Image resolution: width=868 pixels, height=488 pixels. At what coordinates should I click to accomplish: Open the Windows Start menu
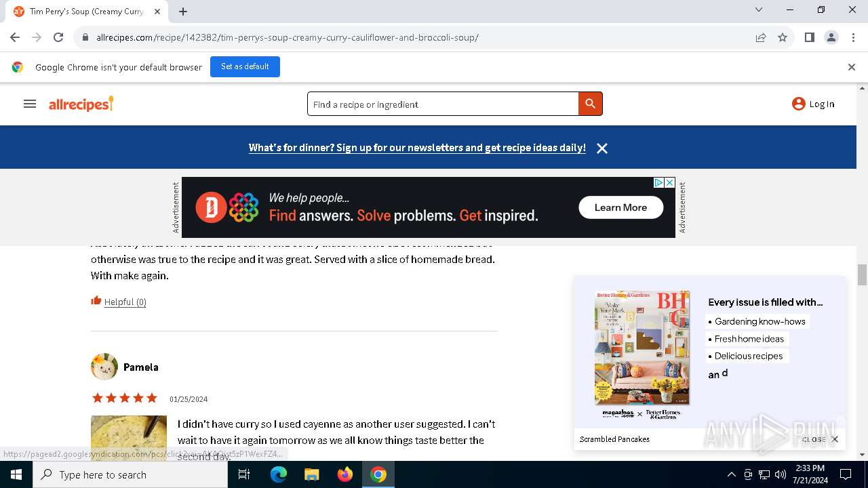click(x=16, y=474)
